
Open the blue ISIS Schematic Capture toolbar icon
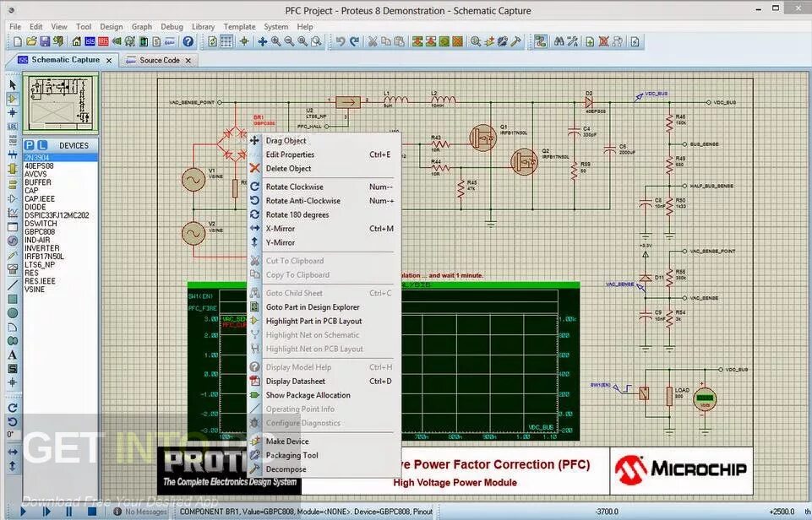point(90,41)
